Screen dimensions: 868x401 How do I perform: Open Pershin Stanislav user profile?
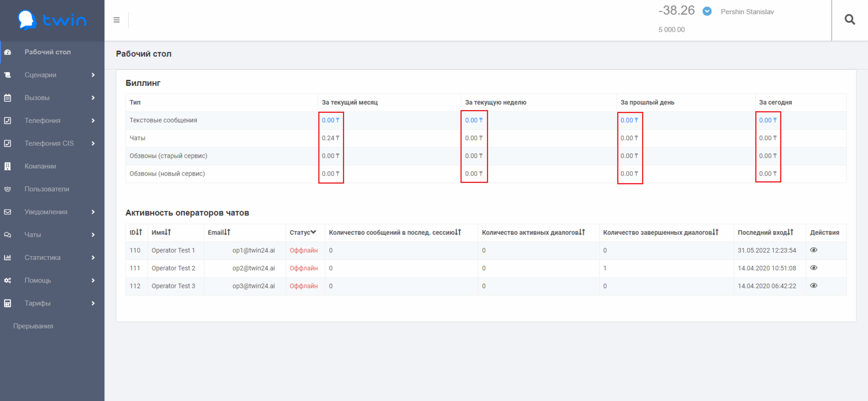pyautogui.click(x=747, y=12)
